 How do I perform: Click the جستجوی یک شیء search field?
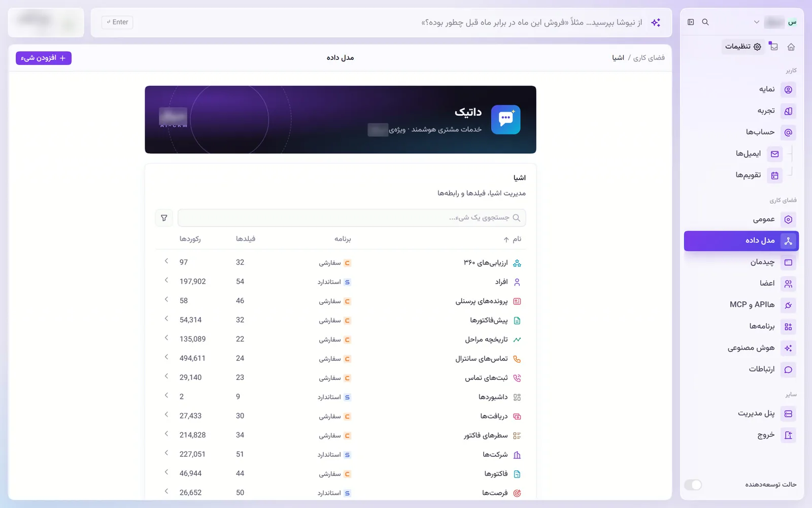[352, 218]
